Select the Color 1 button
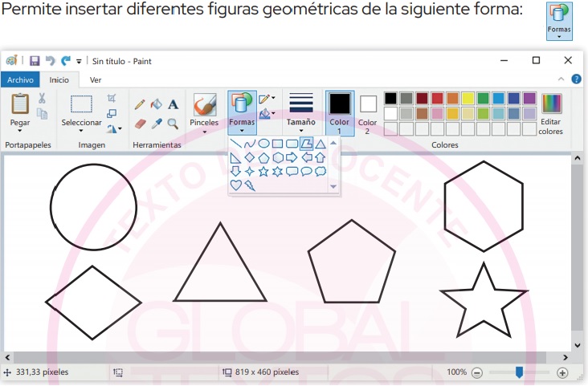Viewport: 588px width, 386px height. pos(340,113)
